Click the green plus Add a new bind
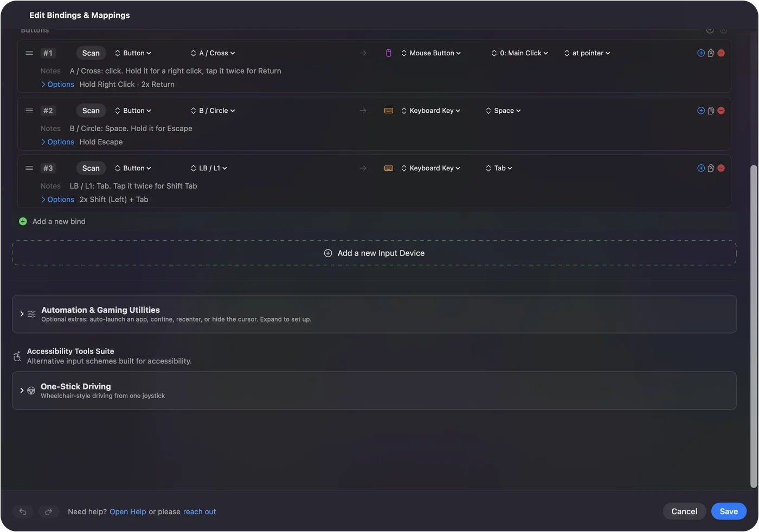 [x=23, y=221]
